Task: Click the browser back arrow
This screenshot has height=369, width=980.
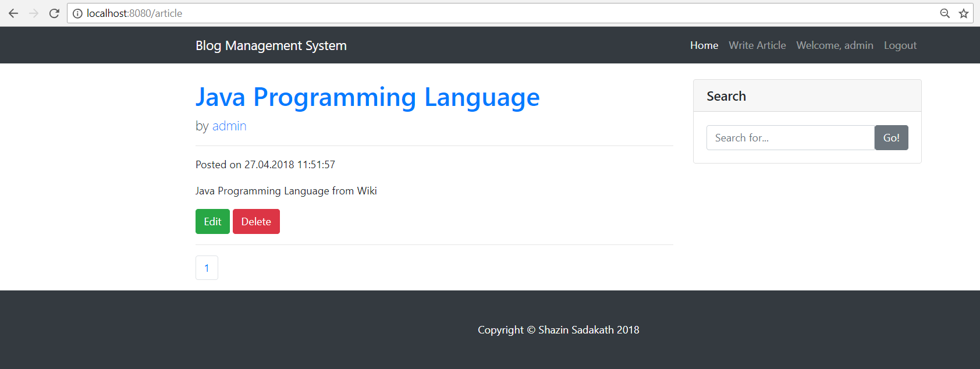Action: point(13,13)
